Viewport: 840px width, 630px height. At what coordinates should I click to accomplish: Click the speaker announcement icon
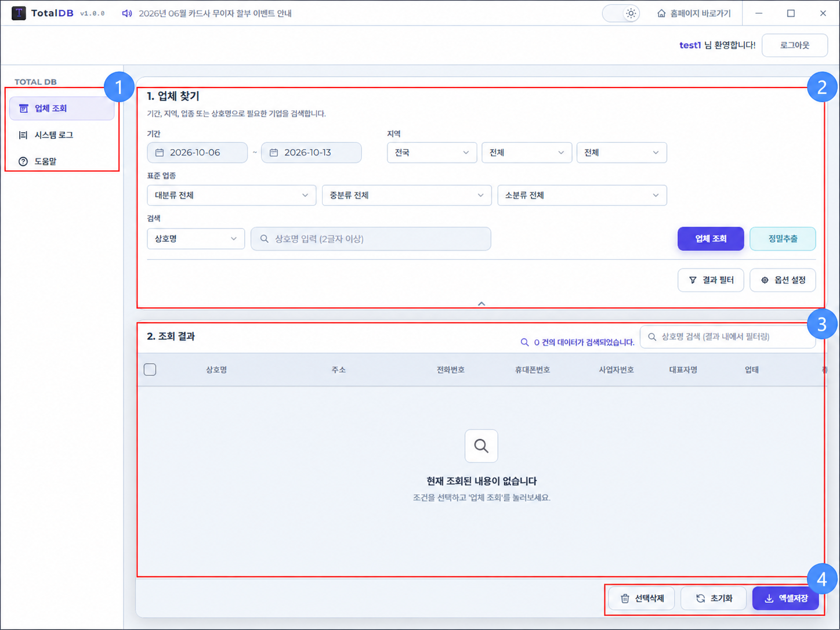coord(126,13)
